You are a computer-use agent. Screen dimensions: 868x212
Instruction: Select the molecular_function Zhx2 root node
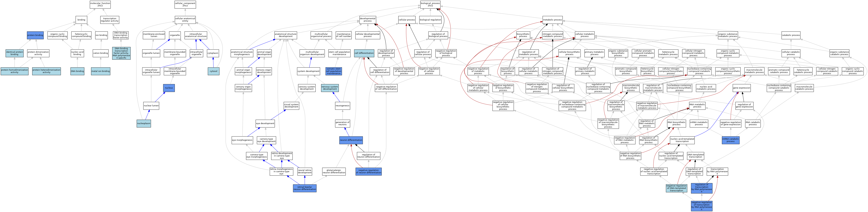click(100, 4)
